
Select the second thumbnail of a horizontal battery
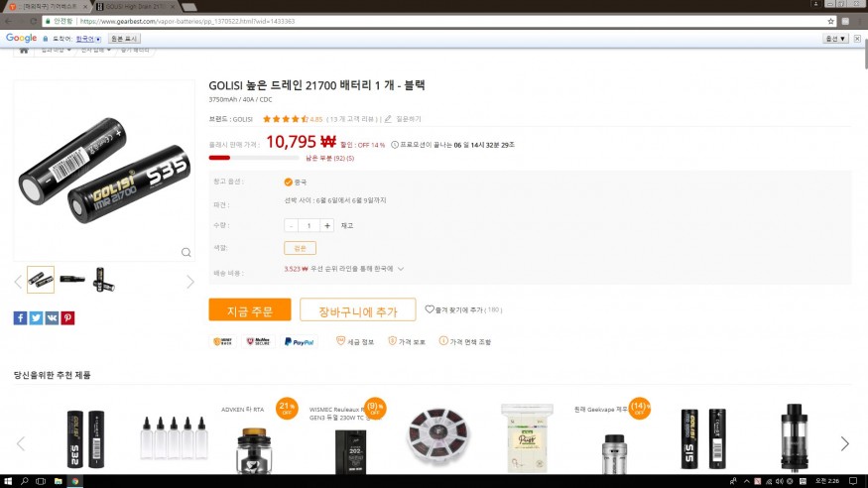tap(72, 279)
